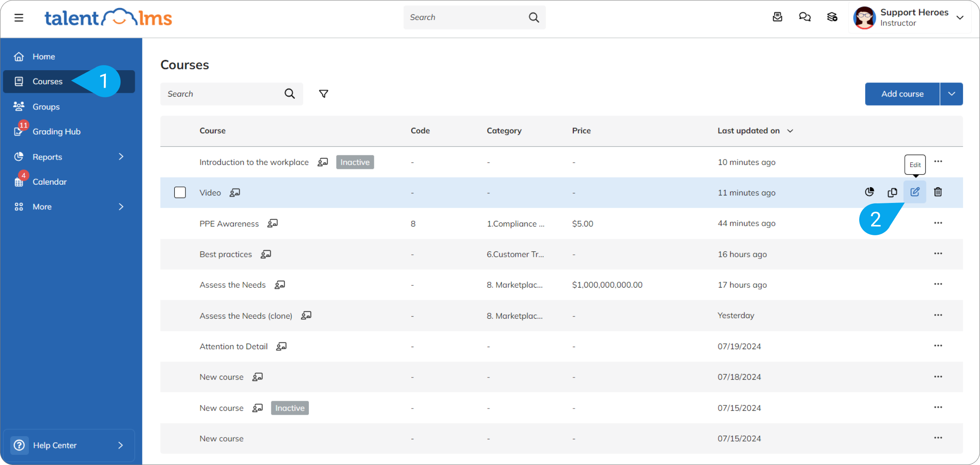Click the Add course button
The height and width of the screenshot is (465, 980).
click(x=902, y=94)
